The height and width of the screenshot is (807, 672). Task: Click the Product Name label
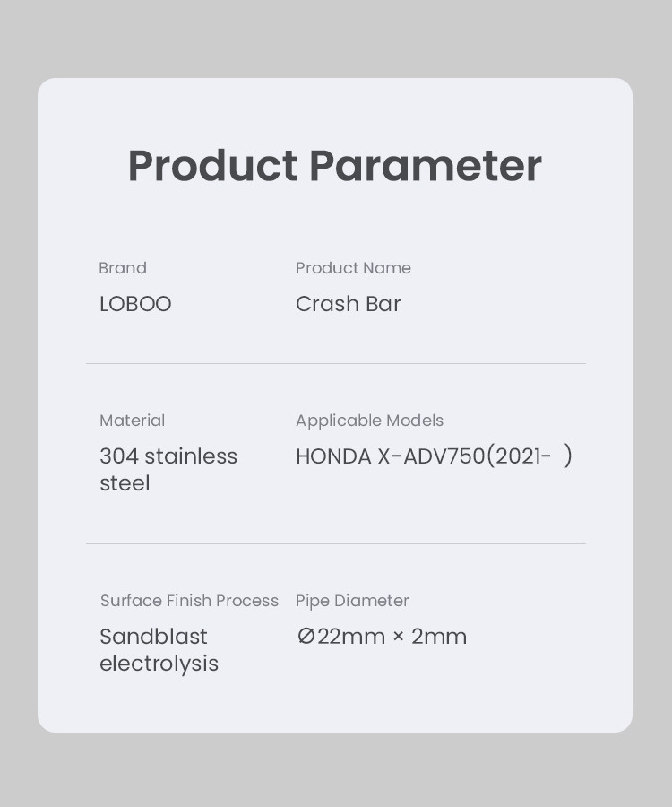[x=353, y=268]
